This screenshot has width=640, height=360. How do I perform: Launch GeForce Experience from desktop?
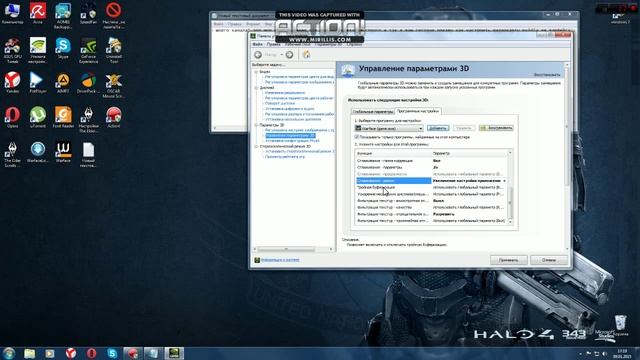88,51
